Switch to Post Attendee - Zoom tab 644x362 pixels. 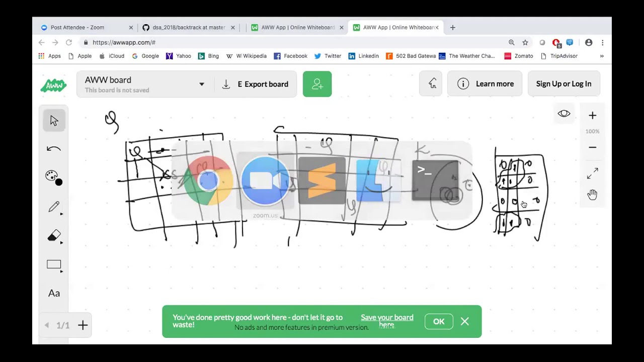click(x=83, y=28)
